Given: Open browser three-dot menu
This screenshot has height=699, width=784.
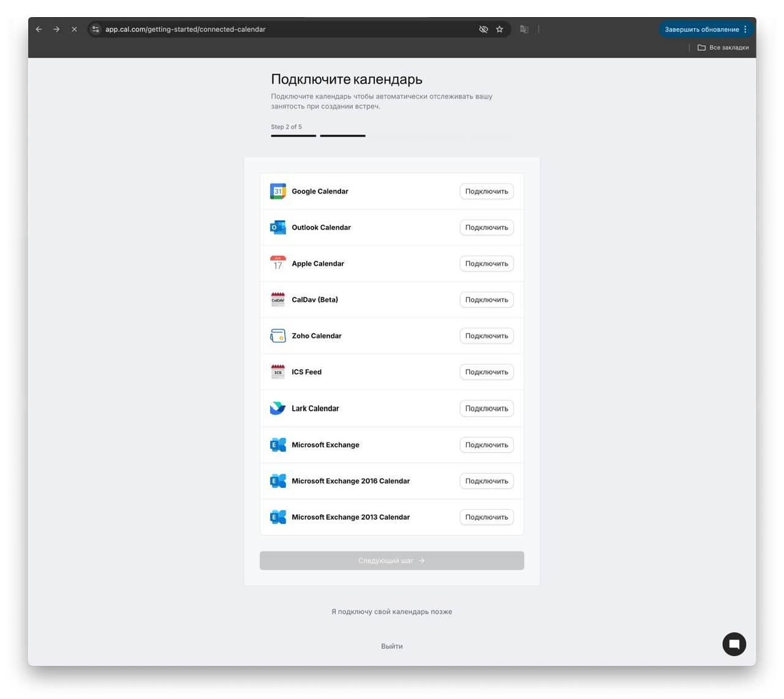Looking at the screenshot, I should coord(745,29).
